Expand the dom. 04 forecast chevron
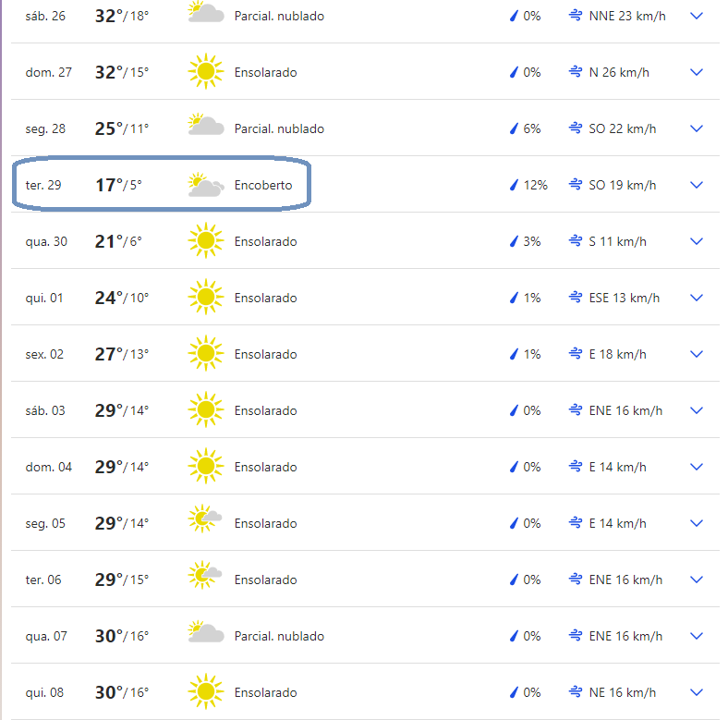The image size is (728, 720). tap(697, 467)
